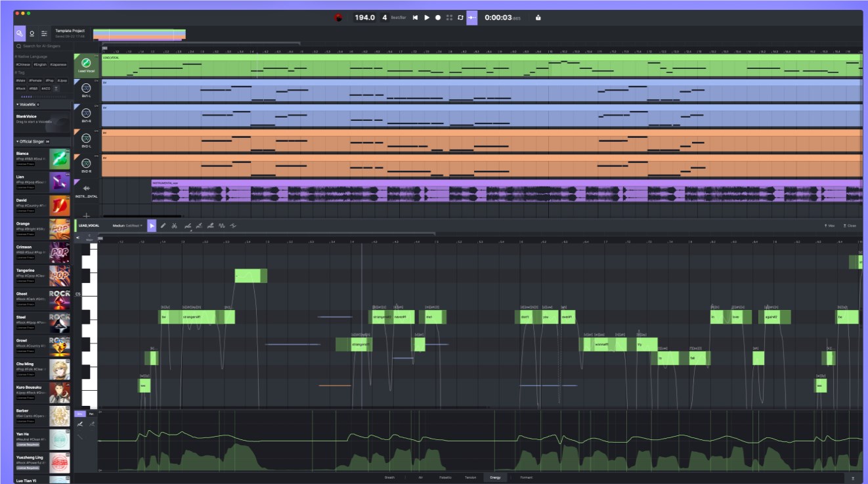
Task: Toggle the #Chinese language filter
Action: [23, 64]
